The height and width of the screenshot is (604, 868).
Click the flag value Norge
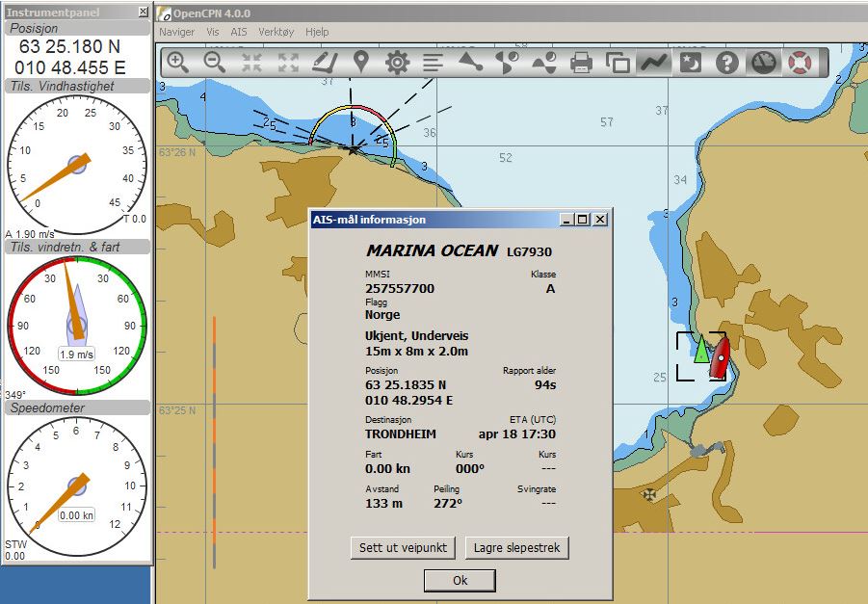[382, 315]
